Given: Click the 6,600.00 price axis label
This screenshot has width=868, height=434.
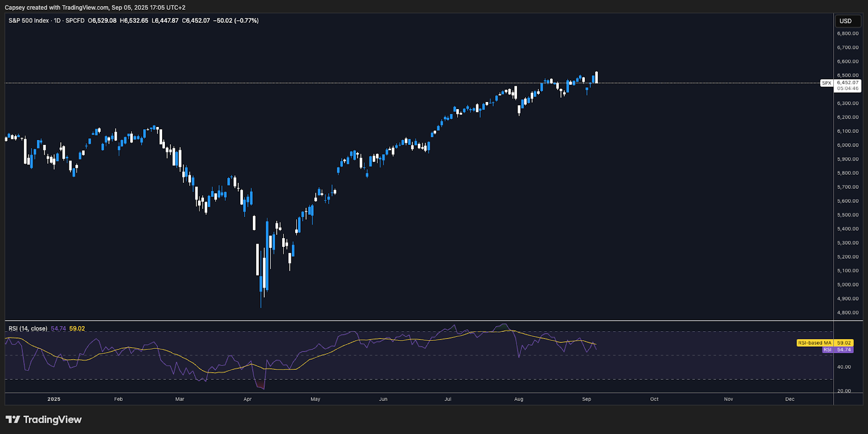Looking at the screenshot, I should pyautogui.click(x=847, y=62).
